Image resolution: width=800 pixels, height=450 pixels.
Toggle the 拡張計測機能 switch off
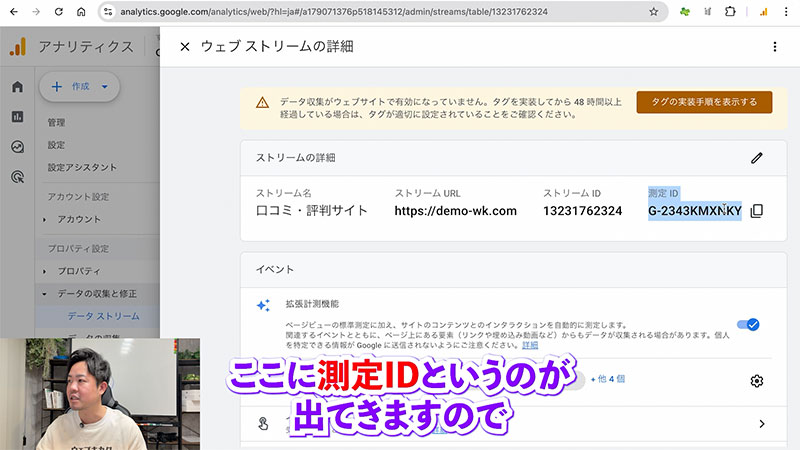click(748, 324)
